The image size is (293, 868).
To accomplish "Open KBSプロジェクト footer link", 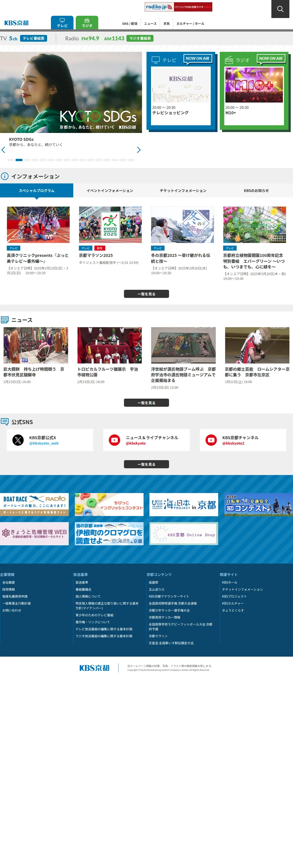I will pos(234,596).
